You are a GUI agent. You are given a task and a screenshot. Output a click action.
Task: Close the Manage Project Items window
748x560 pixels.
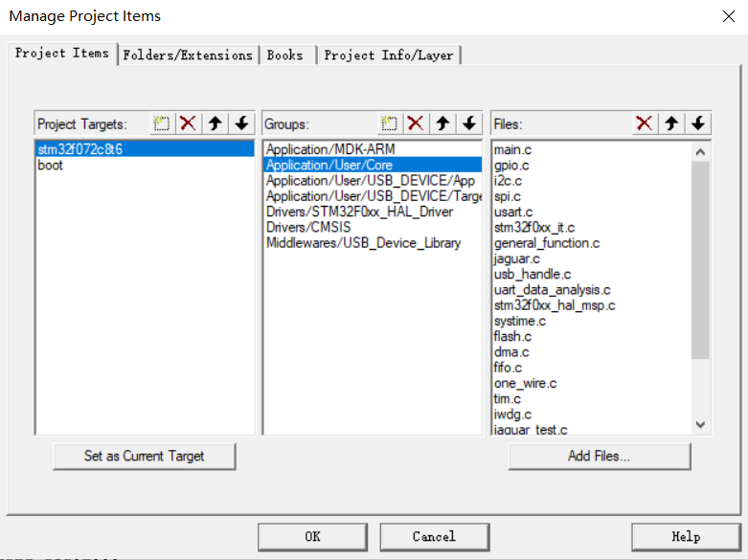pyautogui.click(x=729, y=16)
